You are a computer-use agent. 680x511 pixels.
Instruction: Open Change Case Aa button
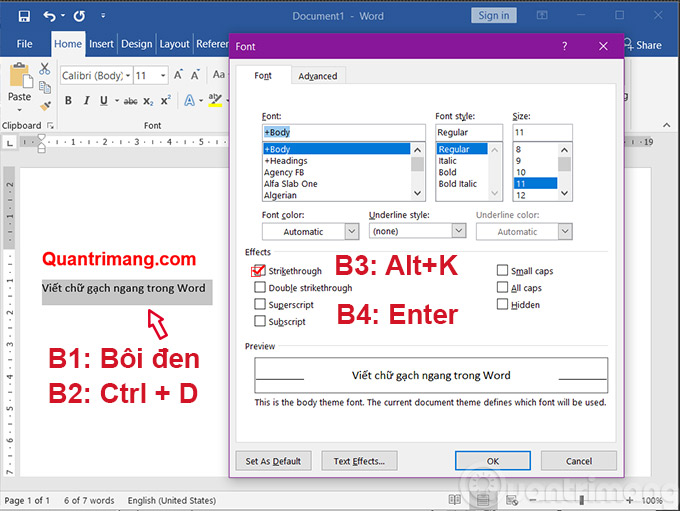point(219,75)
